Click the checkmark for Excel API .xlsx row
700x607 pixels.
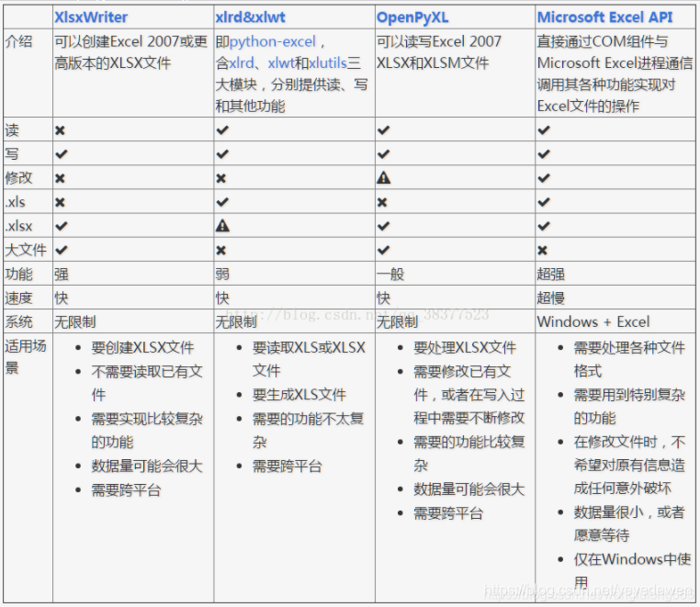pos(544,226)
